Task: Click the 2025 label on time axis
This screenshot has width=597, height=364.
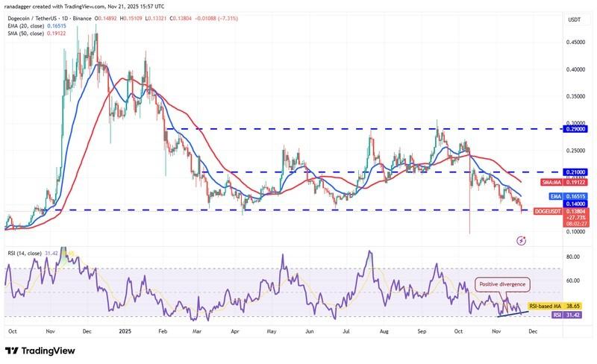Action: tap(125, 330)
